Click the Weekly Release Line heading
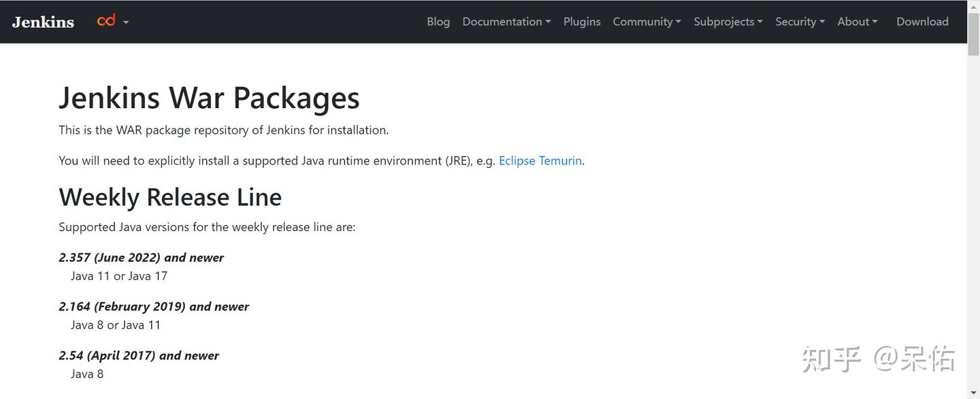The height and width of the screenshot is (399, 980). point(169,196)
